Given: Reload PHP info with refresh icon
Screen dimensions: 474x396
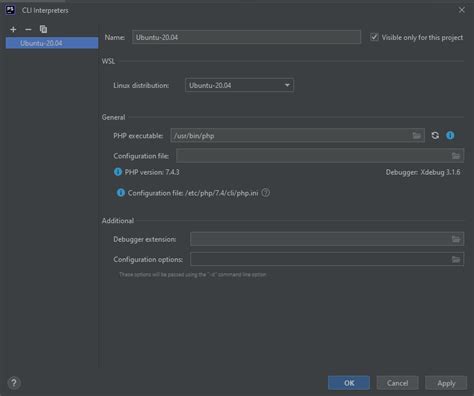Looking at the screenshot, I should tap(435, 135).
